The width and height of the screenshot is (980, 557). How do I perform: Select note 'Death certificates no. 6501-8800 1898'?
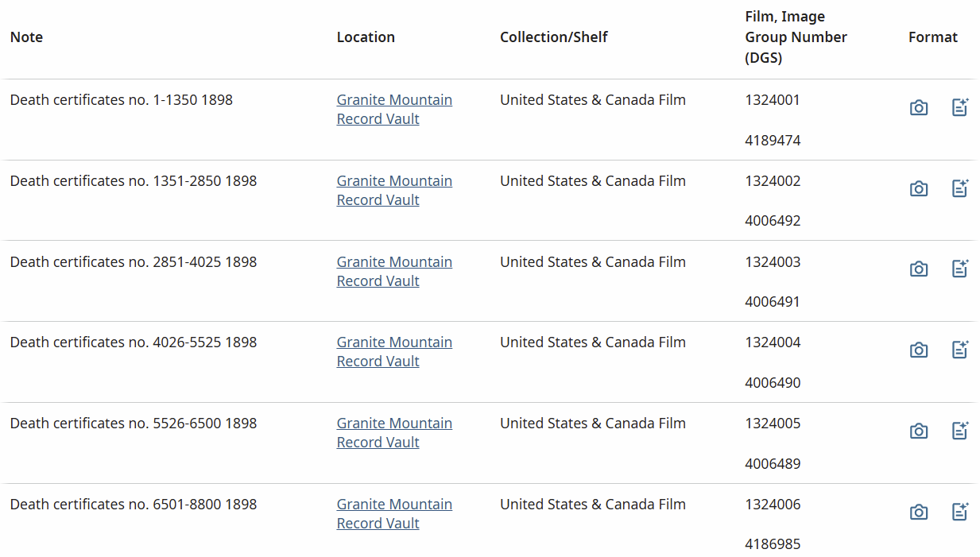pos(134,505)
